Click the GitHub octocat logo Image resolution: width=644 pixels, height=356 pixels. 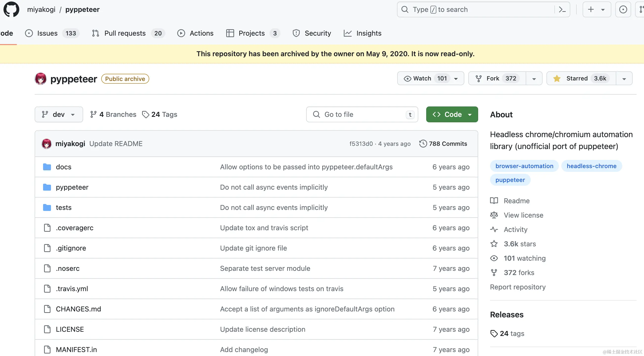[x=11, y=9]
